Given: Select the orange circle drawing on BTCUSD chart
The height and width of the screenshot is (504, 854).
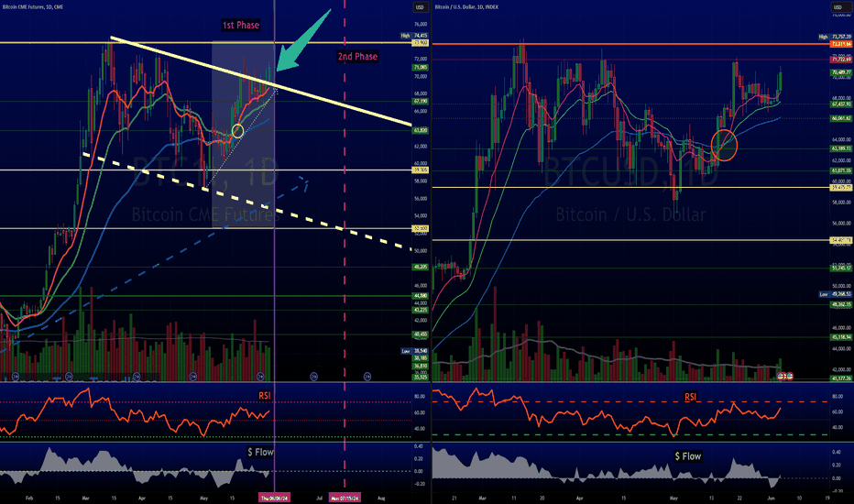Looking at the screenshot, I should [x=725, y=145].
